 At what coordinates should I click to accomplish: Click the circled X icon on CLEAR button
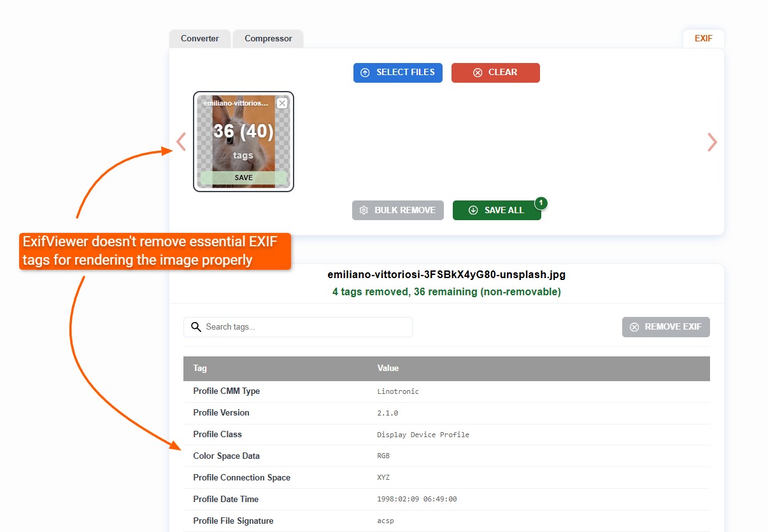point(478,73)
